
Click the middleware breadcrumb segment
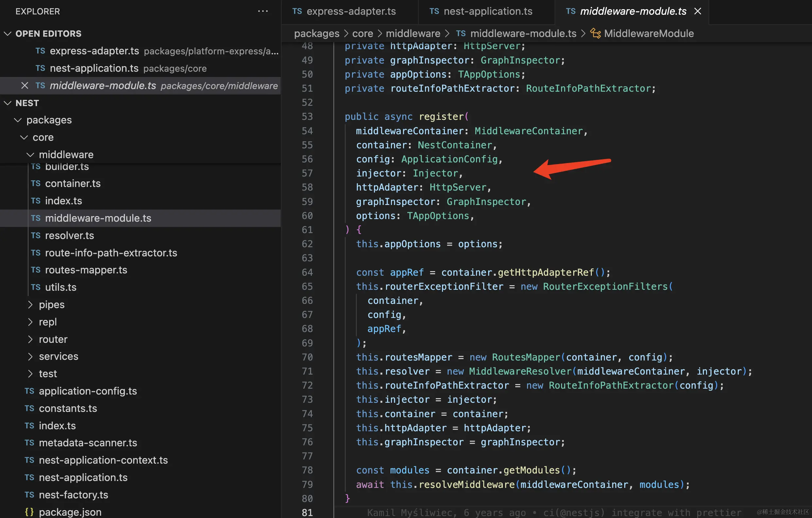tap(413, 33)
